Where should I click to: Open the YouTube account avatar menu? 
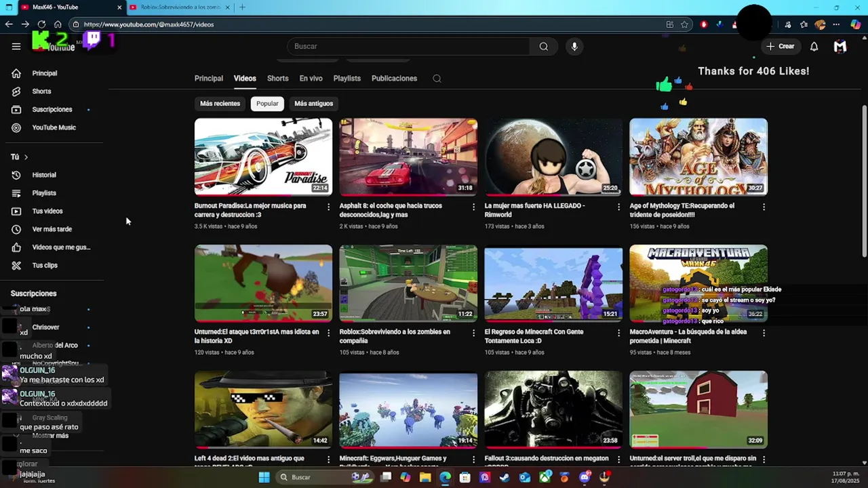(x=840, y=46)
